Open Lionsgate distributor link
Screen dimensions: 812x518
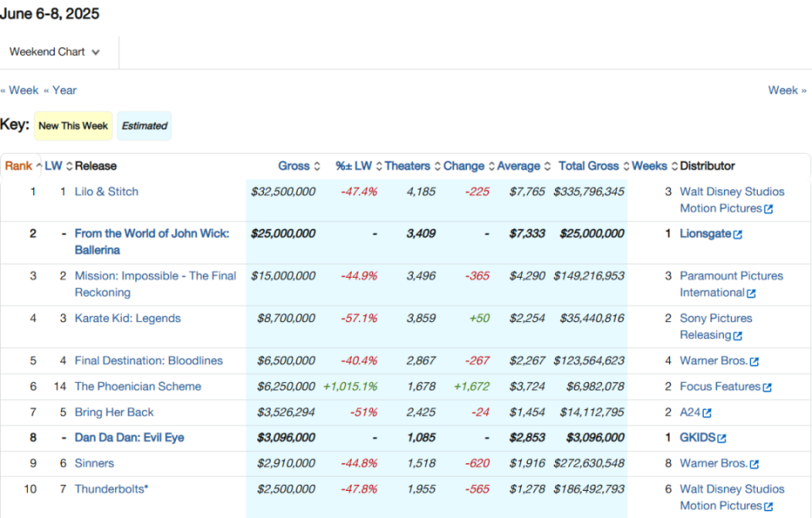click(x=705, y=234)
